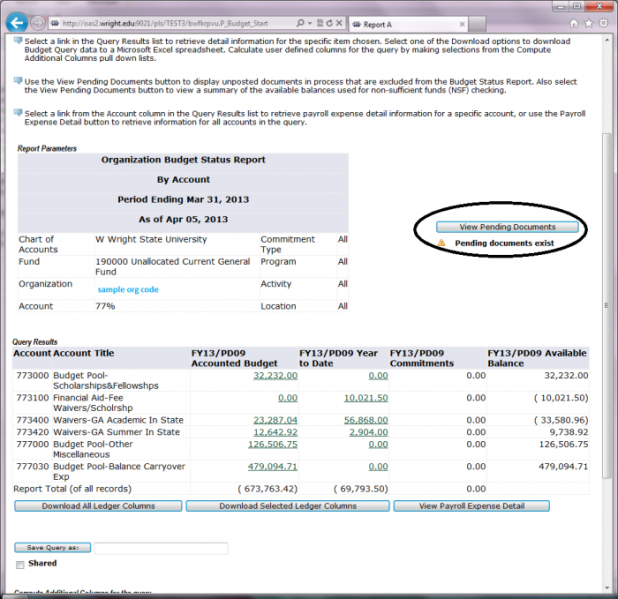
Task: Click the browser Forward arrow button
Action: (x=38, y=23)
